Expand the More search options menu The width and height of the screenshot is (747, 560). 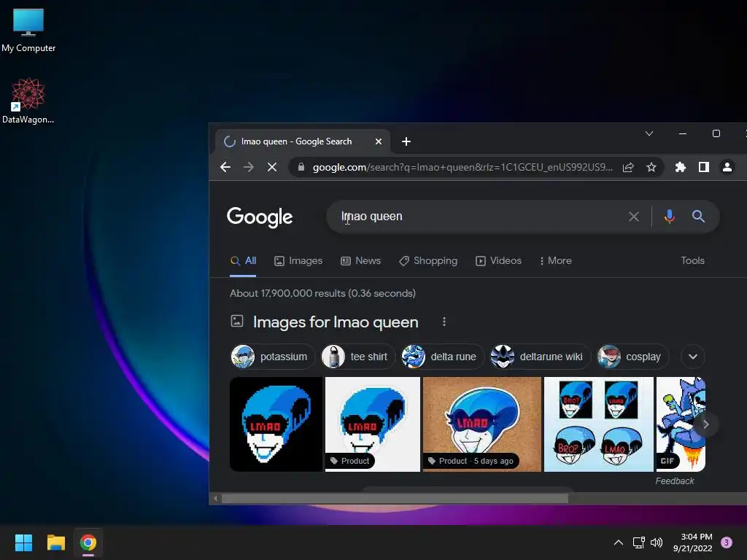pyautogui.click(x=555, y=260)
